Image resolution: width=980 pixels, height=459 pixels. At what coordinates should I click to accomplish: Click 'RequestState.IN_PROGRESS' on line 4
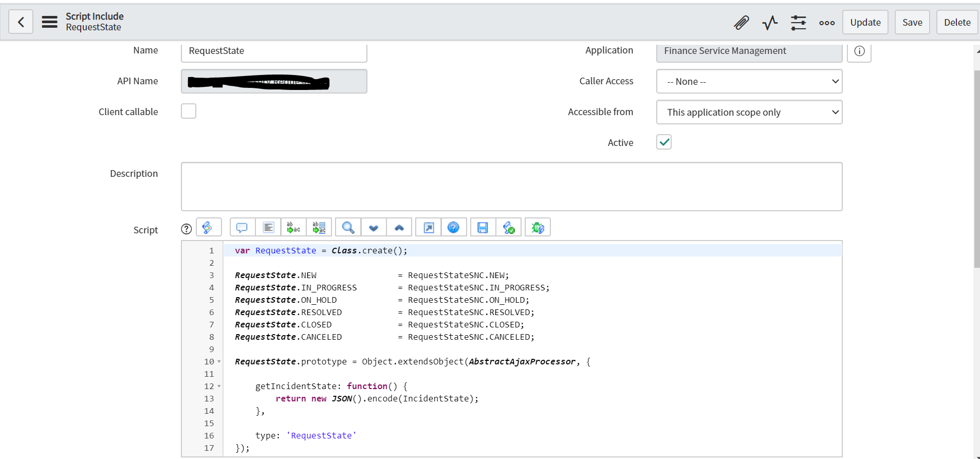296,288
